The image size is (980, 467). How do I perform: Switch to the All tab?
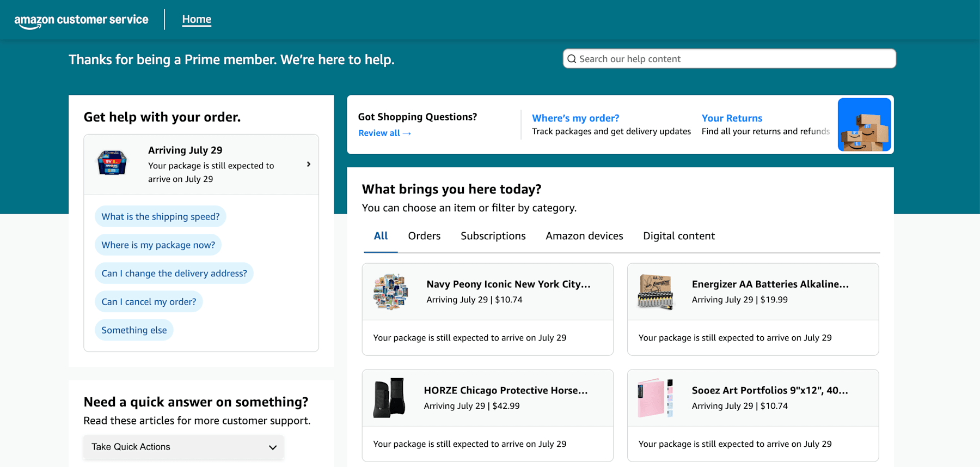tap(381, 236)
